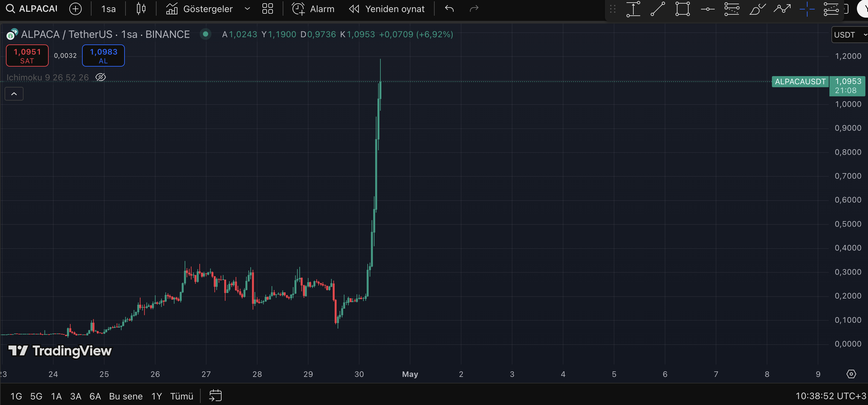Click the Ichimoku 9 26 52 26 label
The image size is (868, 405).
(x=47, y=77)
